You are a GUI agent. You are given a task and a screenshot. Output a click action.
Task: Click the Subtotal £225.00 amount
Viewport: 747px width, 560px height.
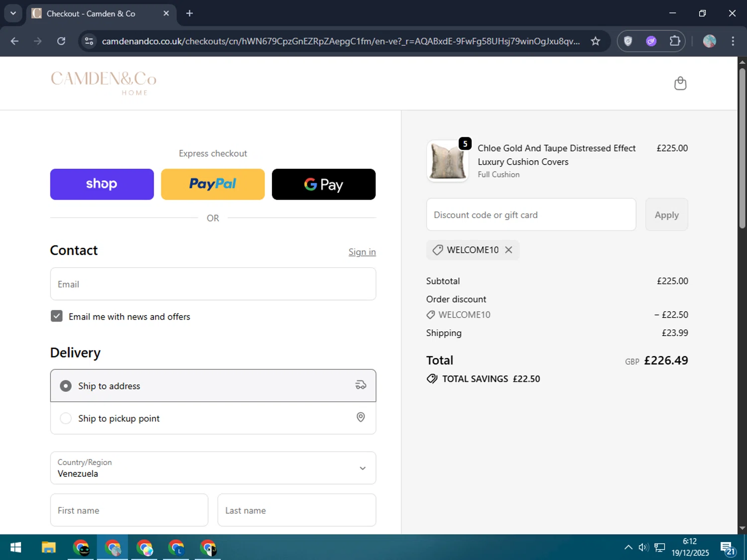[672, 281]
